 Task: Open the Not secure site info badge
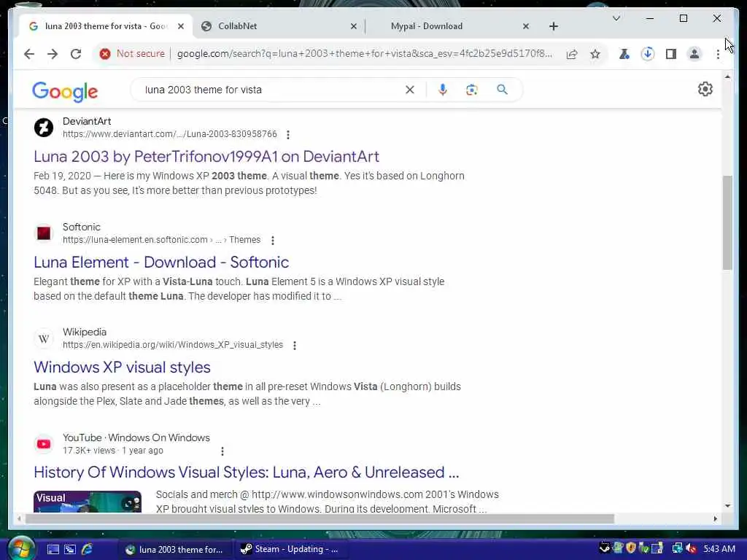point(132,54)
